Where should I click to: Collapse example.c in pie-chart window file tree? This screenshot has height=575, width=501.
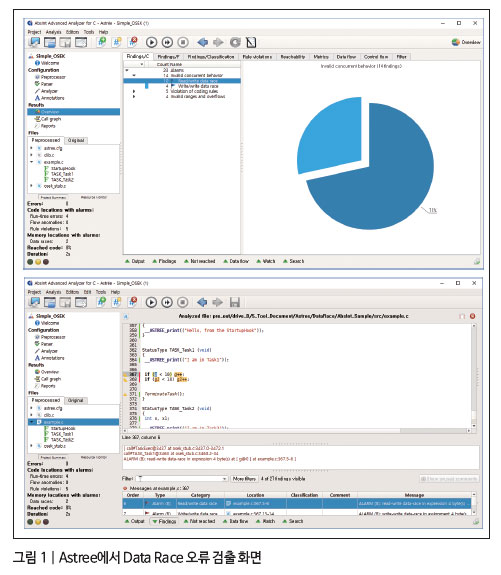click(31, 162)
